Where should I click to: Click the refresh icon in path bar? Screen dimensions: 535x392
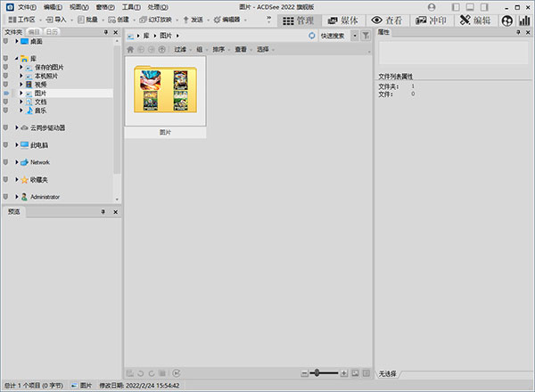coord(312,36)
